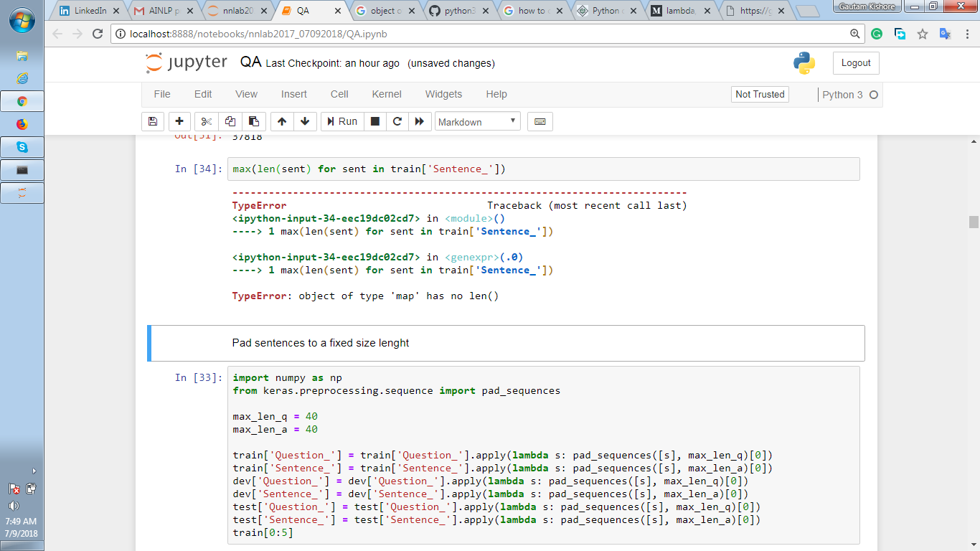Restart the kernel with the circular arrow
Viewport: 980px width, 551px height.
397,121
